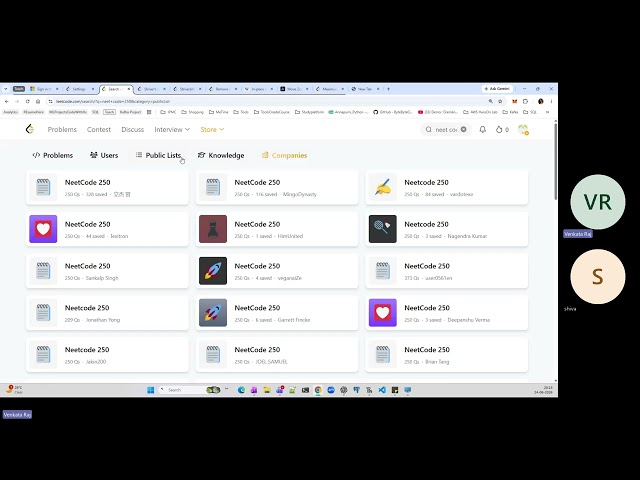640x480 pixels.
Task: Click the rocket icon of Garrett Fincke's list
Action: point(213,313)
